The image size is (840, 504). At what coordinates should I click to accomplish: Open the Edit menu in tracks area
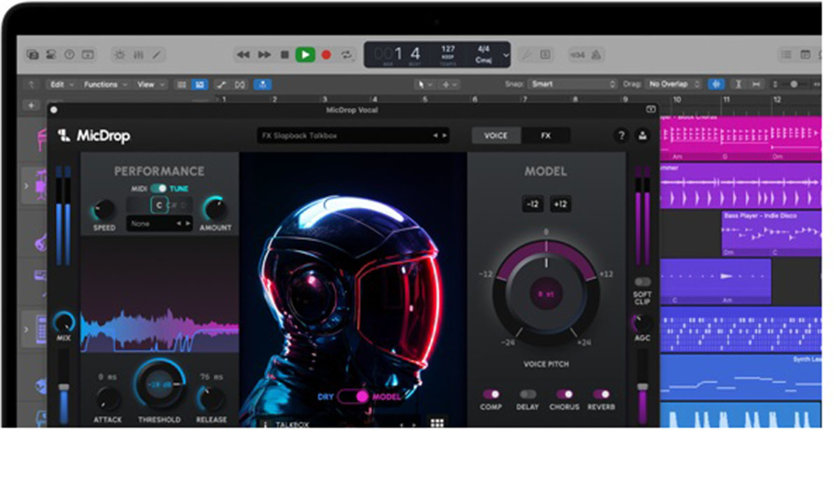(60, 84)
